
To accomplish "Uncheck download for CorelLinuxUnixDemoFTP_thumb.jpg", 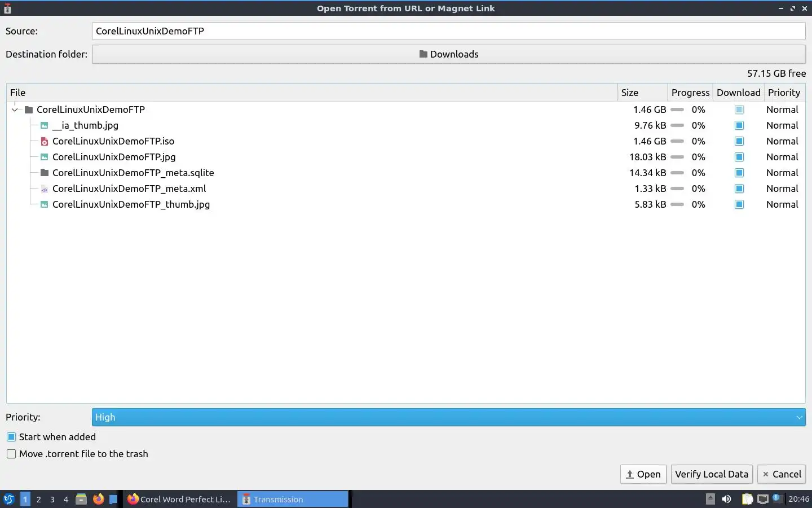I will click(739, 204).
